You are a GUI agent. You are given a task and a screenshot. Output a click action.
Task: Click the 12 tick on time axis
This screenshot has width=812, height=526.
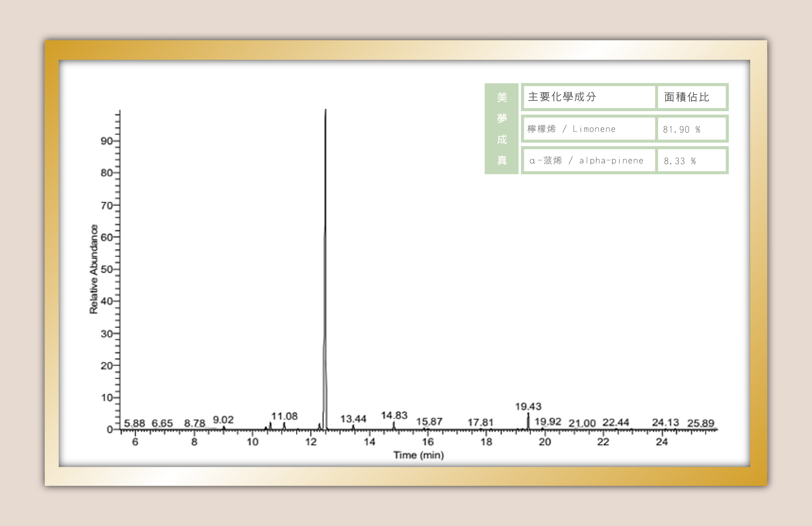coord(311,442)
